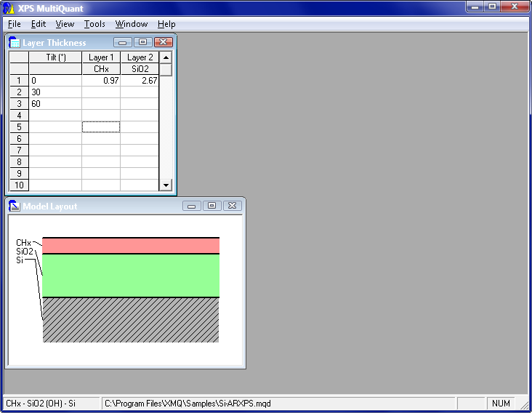Open the File menu

coord(14,24)
